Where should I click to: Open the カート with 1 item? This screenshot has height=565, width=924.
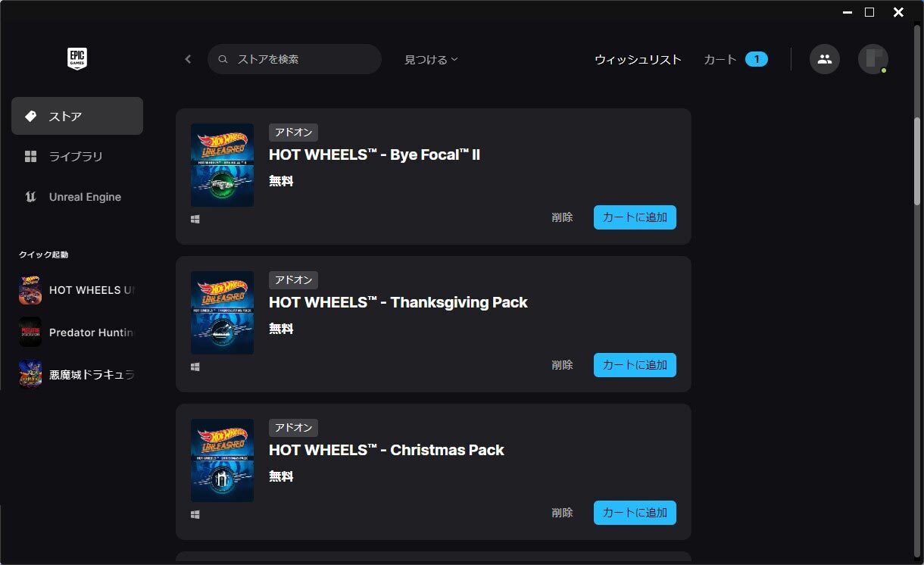(x=735, y=59)
